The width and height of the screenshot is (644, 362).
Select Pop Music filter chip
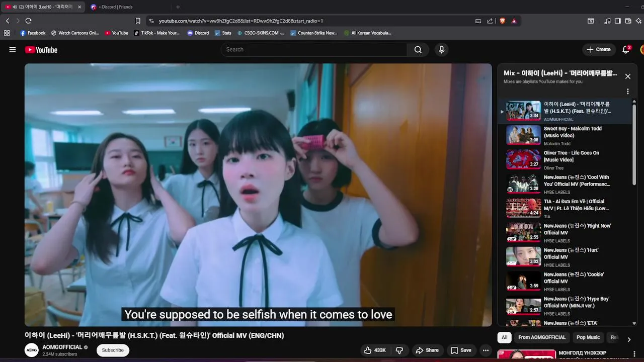click(x=588, y=337)
